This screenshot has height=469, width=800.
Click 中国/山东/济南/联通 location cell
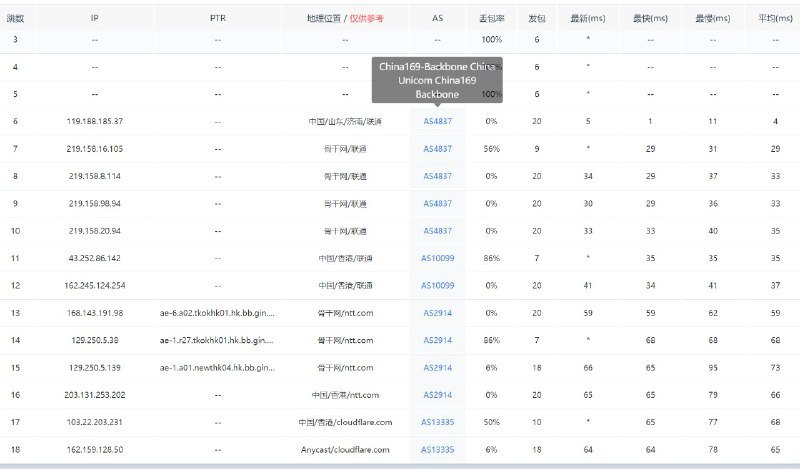(x=345, y=121)
